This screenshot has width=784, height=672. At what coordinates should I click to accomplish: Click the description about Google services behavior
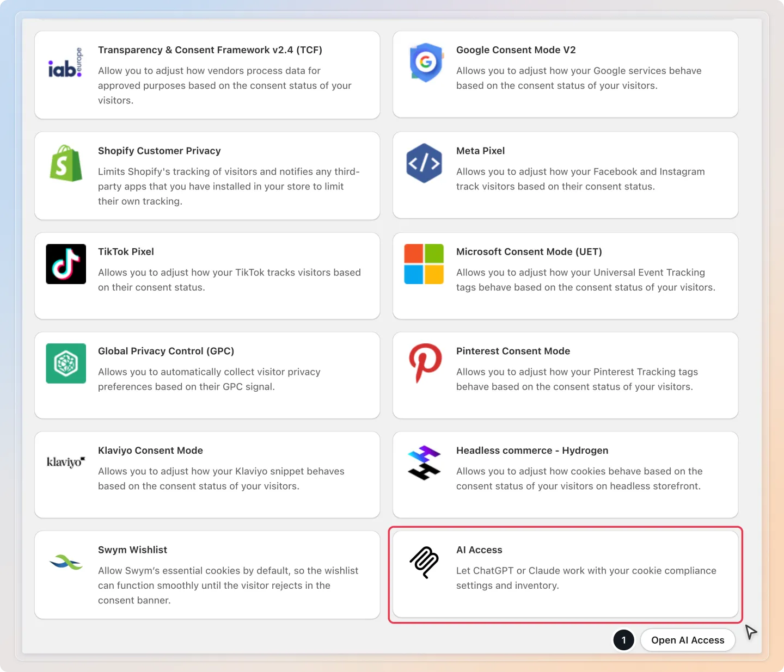[x=579, y=78]
